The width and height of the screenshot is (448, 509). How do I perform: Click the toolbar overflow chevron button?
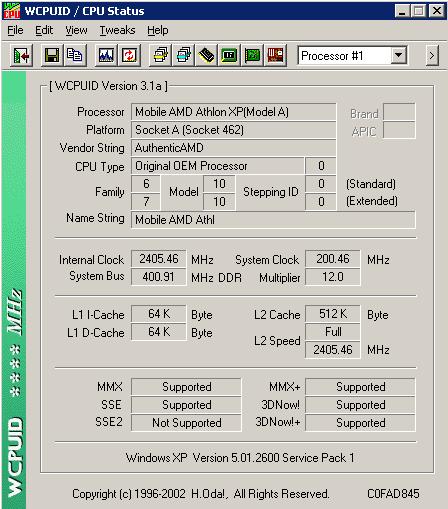pyautogui.click(x=432, y=55)
